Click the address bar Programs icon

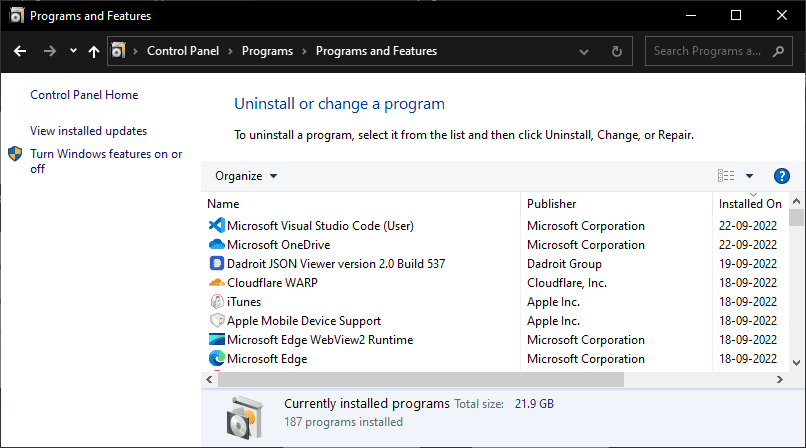click(119, 50)
